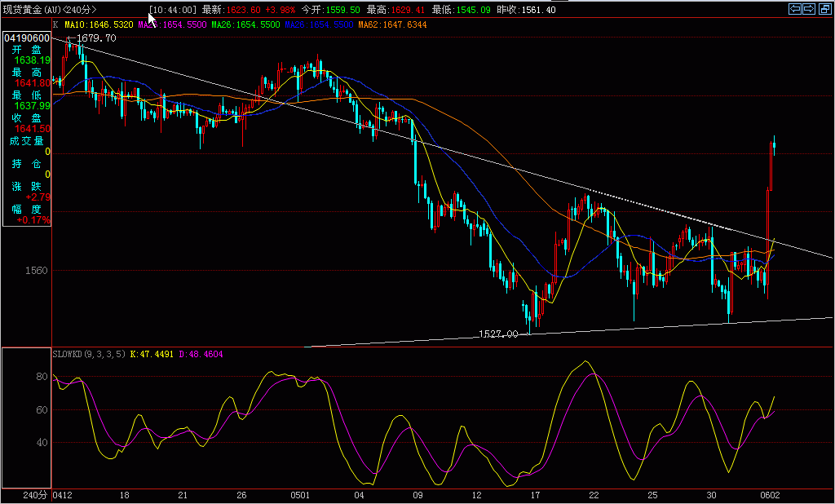Click the [10:44:00] timestamp
This screenshot has width=835, height=504.
pos(173,10)
